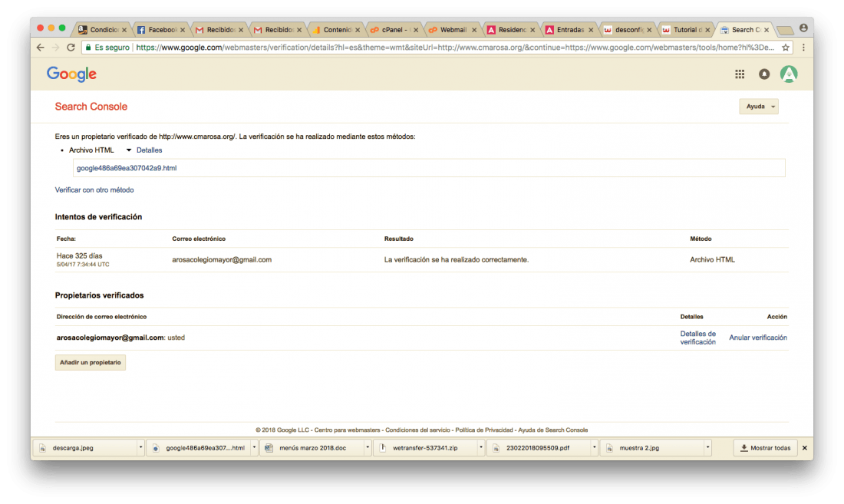Image resolution: width=844 pixels, height=504 pixels.
Task: Open 23022018095509.pdf download arrow
Action: click(594, 447)
